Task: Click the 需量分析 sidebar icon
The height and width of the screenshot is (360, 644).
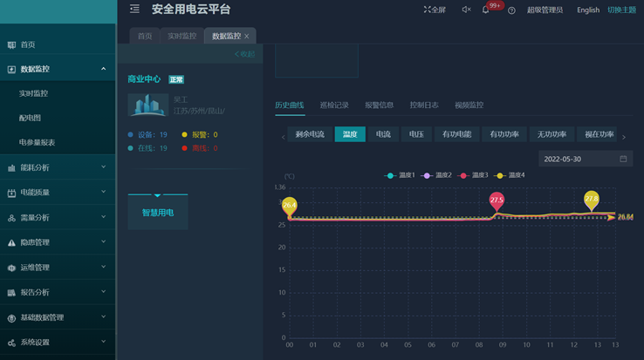Action: 11,218
